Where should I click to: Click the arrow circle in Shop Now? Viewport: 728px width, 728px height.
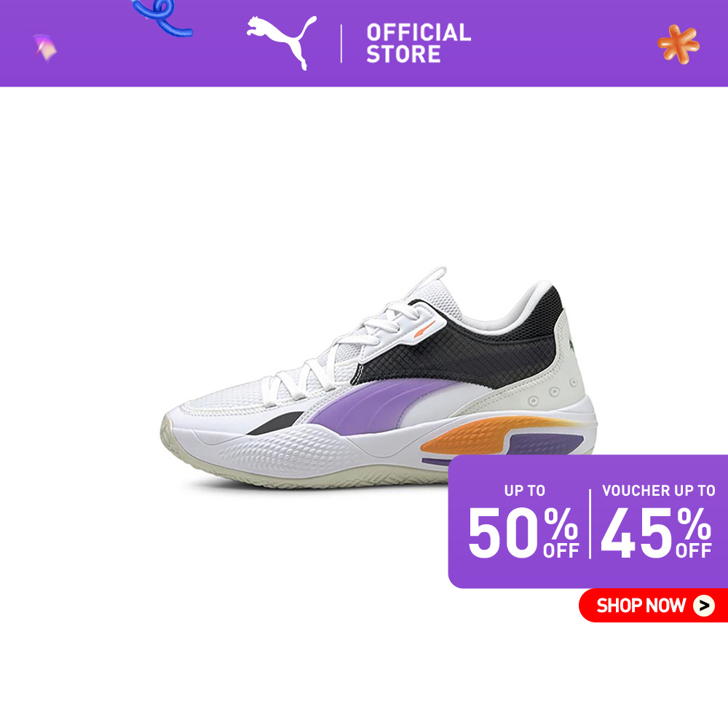click(x=704, y=606)
